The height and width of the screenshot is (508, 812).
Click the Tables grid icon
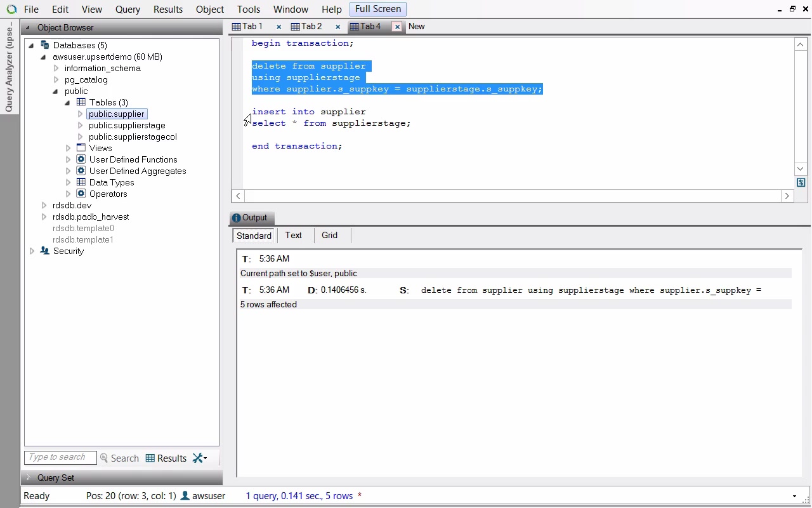pos(81,102)
